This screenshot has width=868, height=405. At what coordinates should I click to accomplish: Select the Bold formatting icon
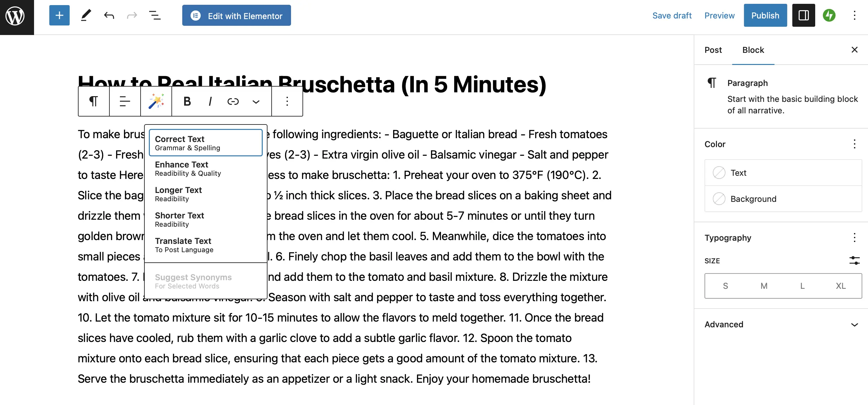point(187,101)
